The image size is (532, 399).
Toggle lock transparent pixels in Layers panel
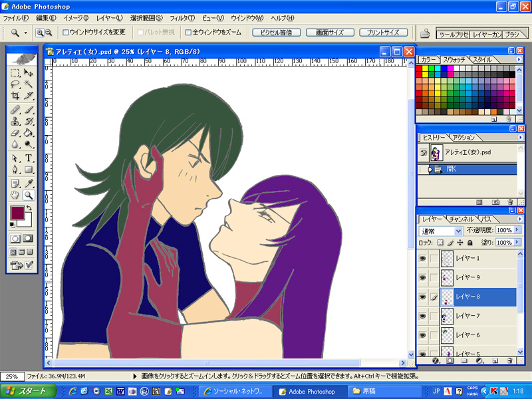click(x=440, y=242)
